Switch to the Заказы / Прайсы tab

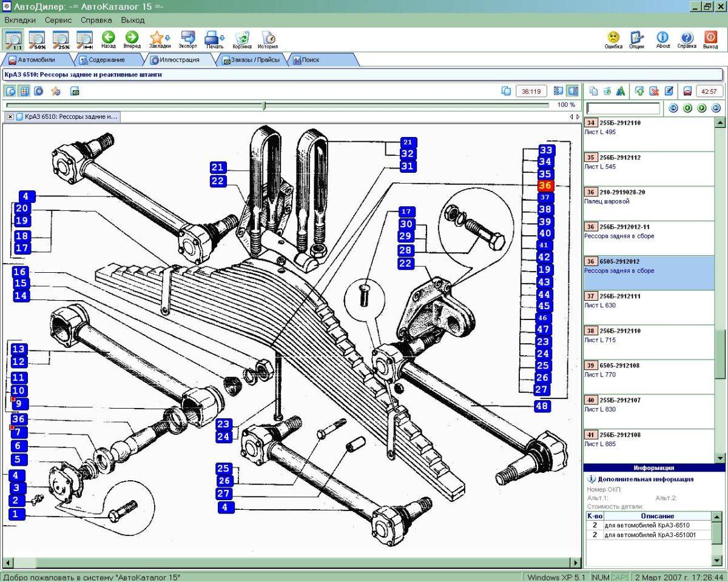[251, 60]
